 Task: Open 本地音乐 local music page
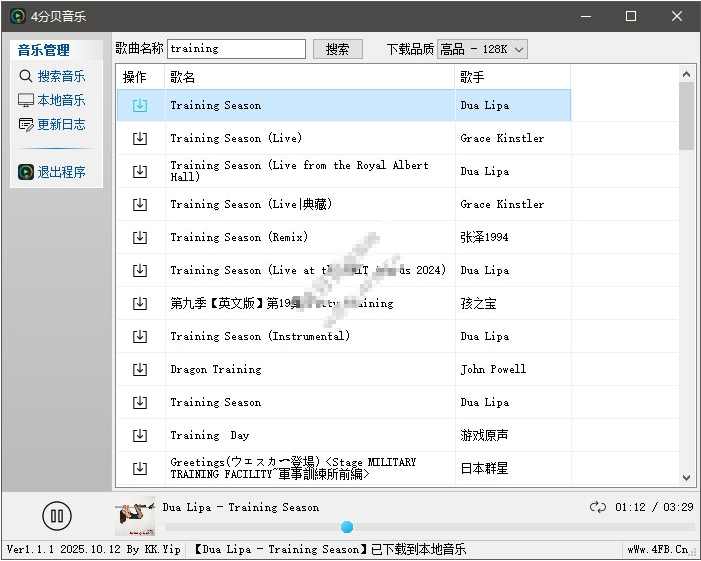pyautogui.click(x=52, y=100)
